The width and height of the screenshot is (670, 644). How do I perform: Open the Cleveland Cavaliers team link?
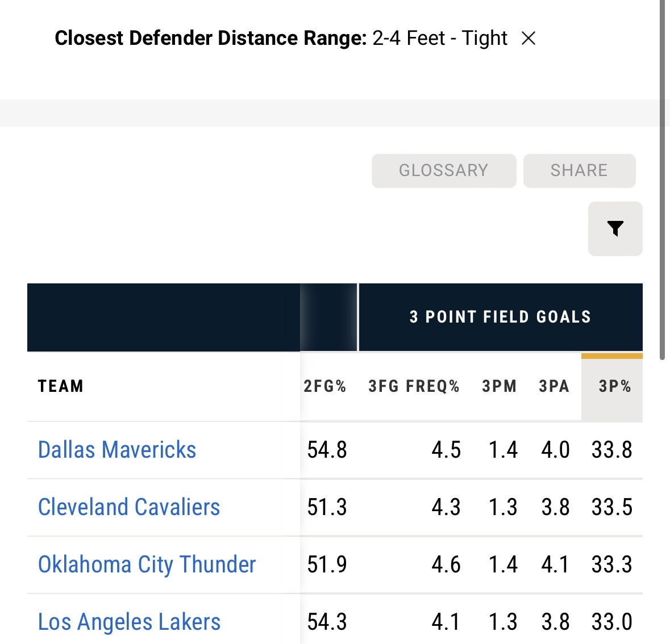pyautogui.click(x=129, y=507)
